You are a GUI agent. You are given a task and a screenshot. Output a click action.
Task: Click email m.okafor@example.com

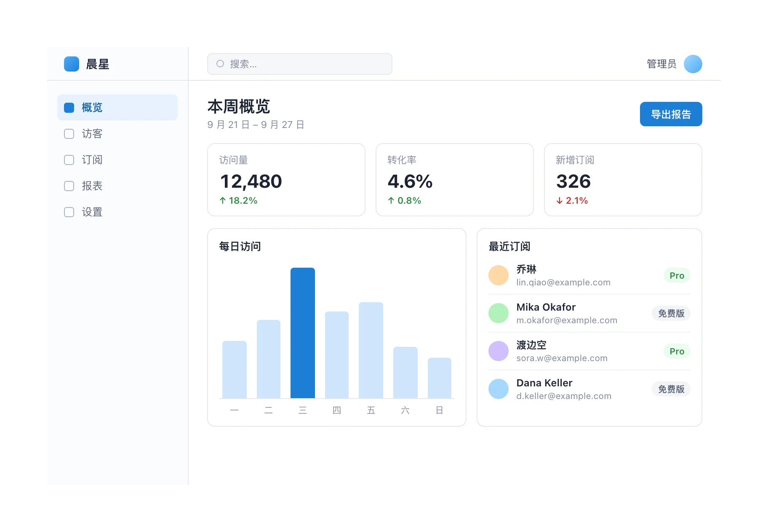[x=567, y=320]
